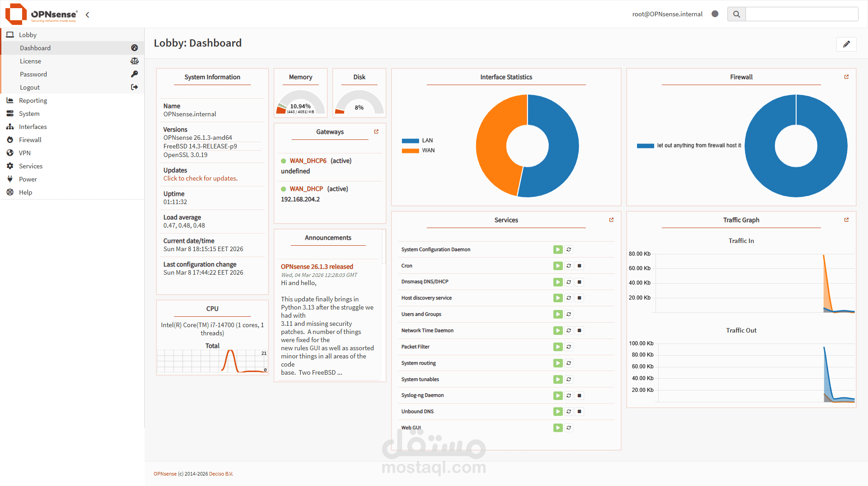Viewport: 868px width, 486px height.
Task: Stop the Unbound DNS service
Action: (580, 411)
